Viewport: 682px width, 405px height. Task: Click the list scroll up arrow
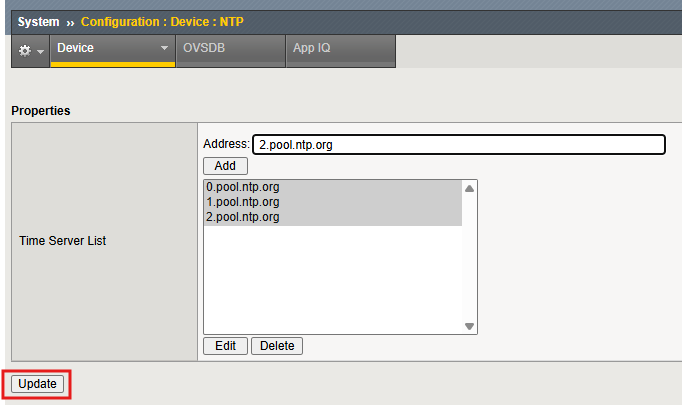click(469, 188)
